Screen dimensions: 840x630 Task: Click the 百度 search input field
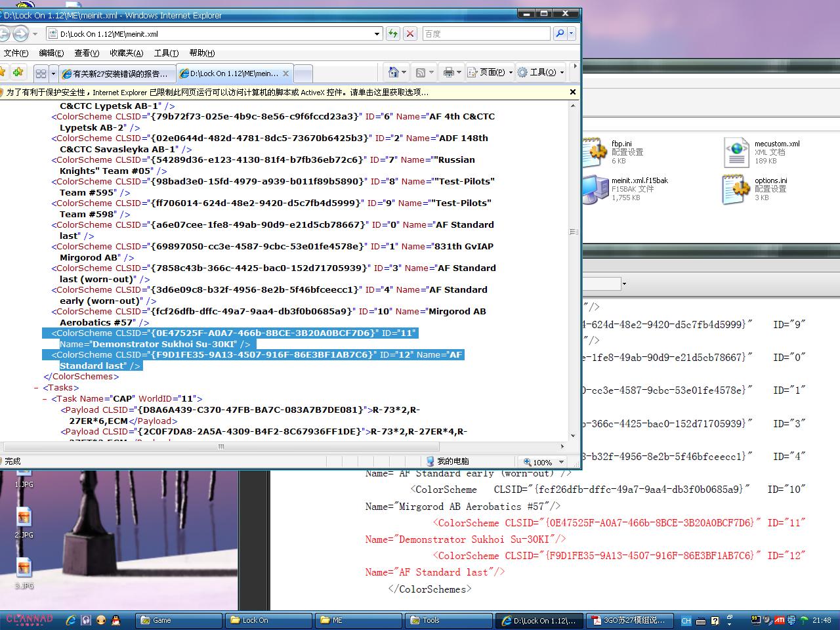(486, 33)
